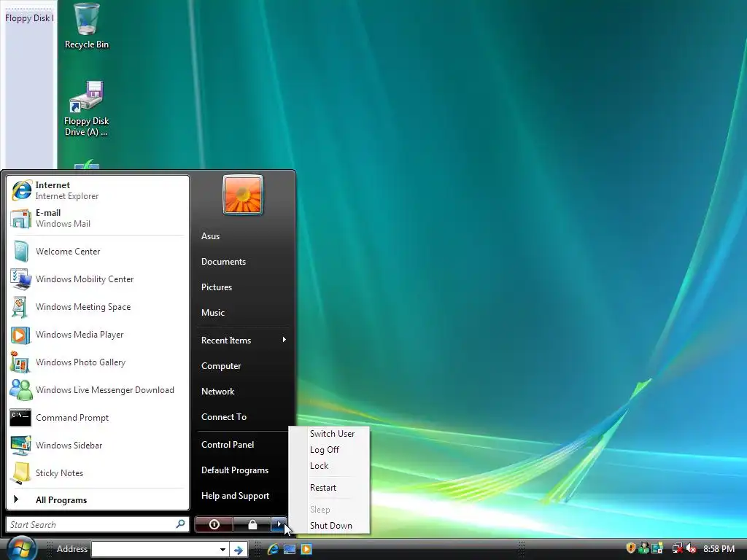This screenshot has height=560, width=747.
Task: Click the Start orb button
Action: (x=21, y=548)
